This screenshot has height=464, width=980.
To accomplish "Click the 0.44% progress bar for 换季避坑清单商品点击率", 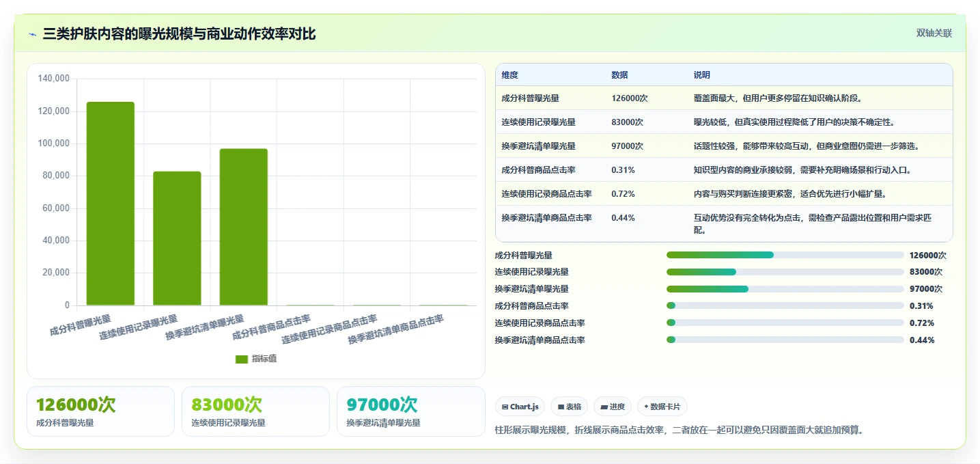I will tap(785, 340).
